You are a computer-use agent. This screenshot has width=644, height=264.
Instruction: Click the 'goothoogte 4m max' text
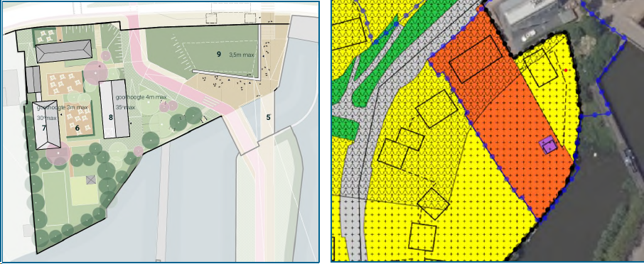[141, 97]
